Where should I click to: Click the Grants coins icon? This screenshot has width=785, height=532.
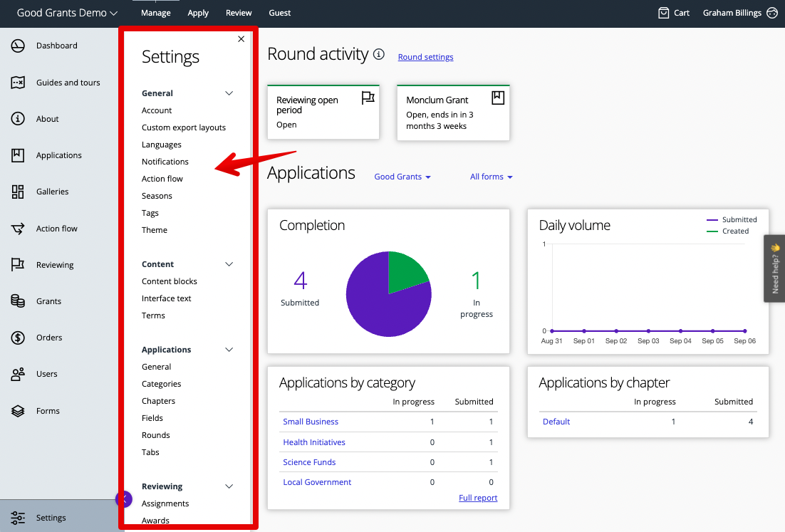(x=18, y=301)
